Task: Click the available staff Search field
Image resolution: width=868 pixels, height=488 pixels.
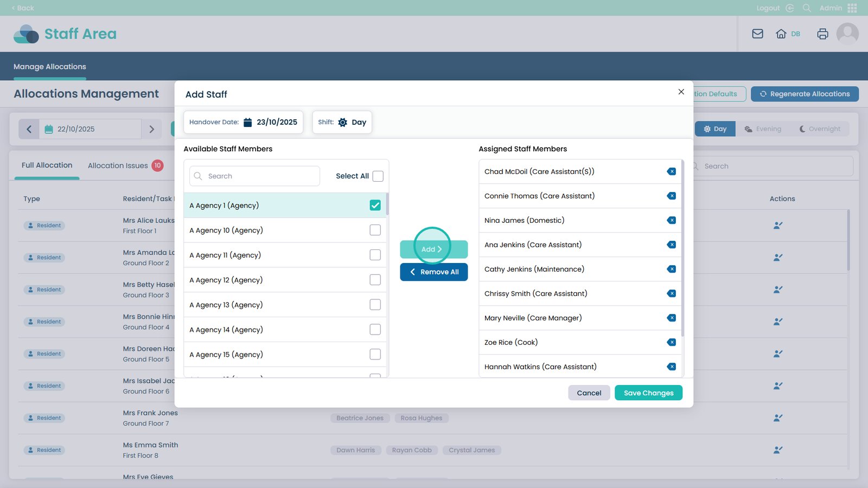Action: pyautogui.click(x=255, y=176)
